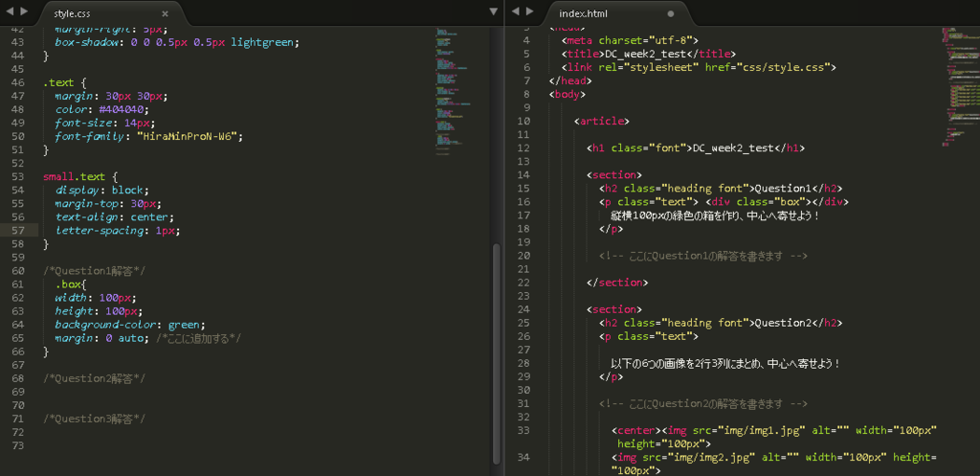The width and height of the screenshot is (980, 476).
Task: Click the <article> tag line
Action: pyautogui.click(x=602, y=122)
